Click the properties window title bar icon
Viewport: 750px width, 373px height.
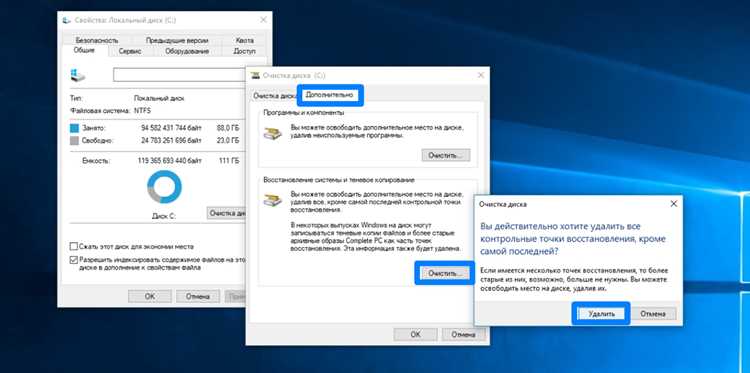point(67,20)
